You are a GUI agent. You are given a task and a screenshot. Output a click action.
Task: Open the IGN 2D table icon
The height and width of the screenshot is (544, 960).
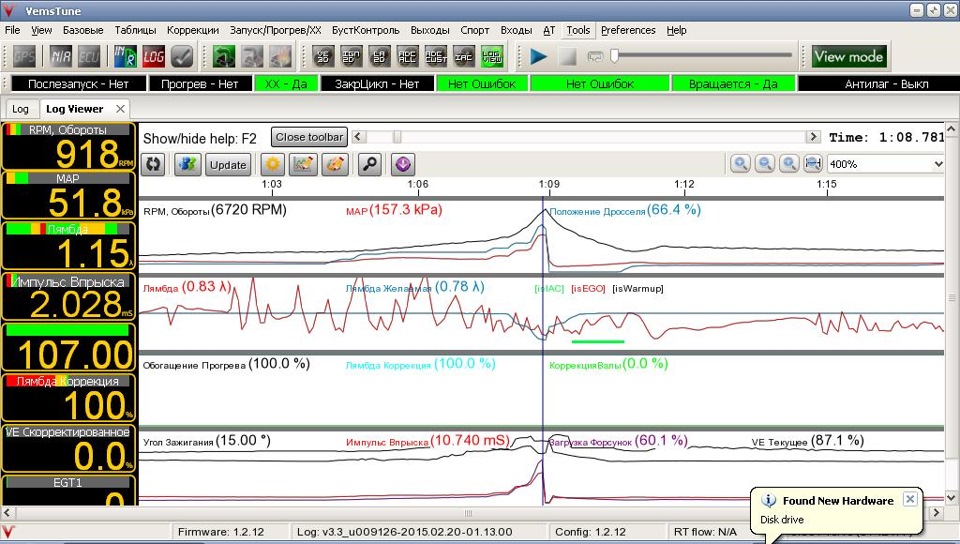(351, 57)
